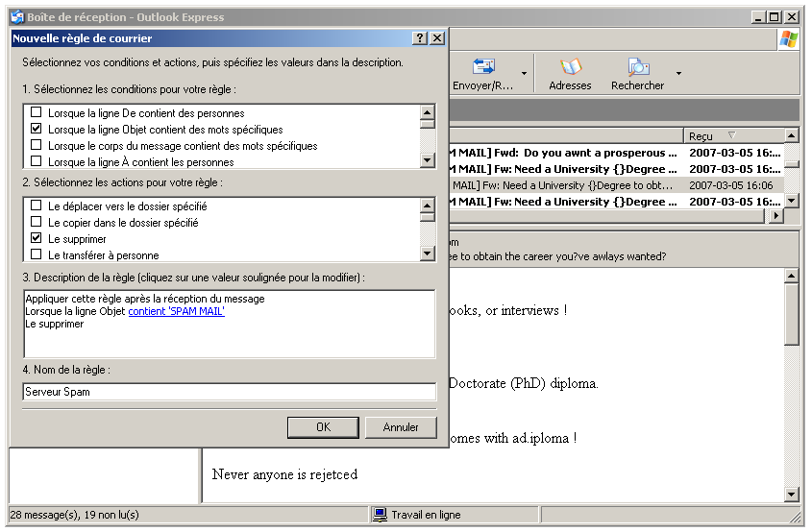
Task: Click the preview pane scroll-down arrow
Action: (791, 495)
